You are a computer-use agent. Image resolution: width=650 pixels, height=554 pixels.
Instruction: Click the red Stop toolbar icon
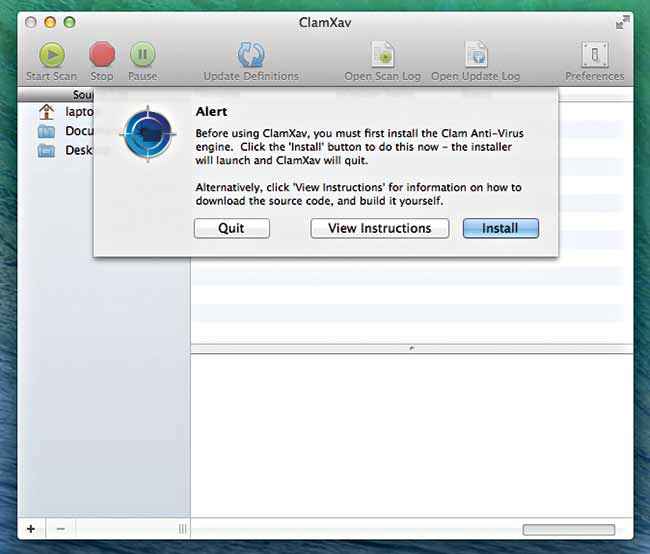pos(102,54)
